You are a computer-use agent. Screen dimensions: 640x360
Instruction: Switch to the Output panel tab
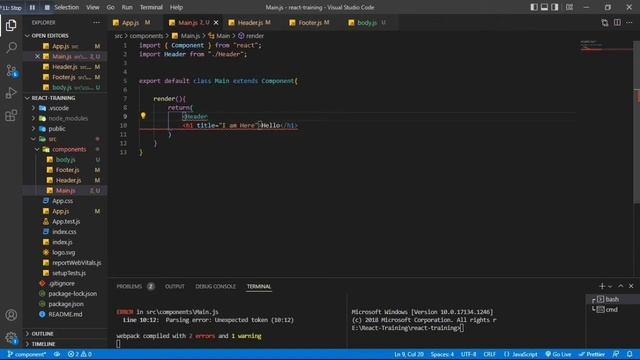coord(175,287)
